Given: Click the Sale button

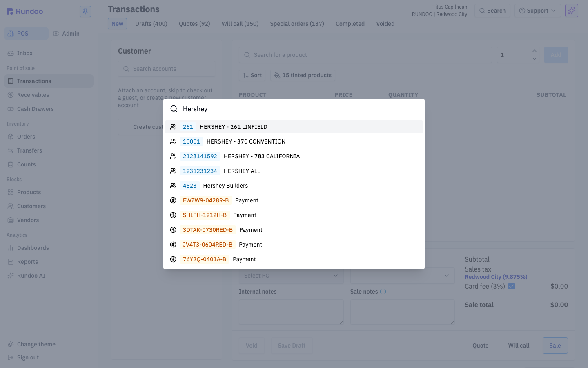Looking at the screenshot, I should pyautogui.click(x=555, y=346).
